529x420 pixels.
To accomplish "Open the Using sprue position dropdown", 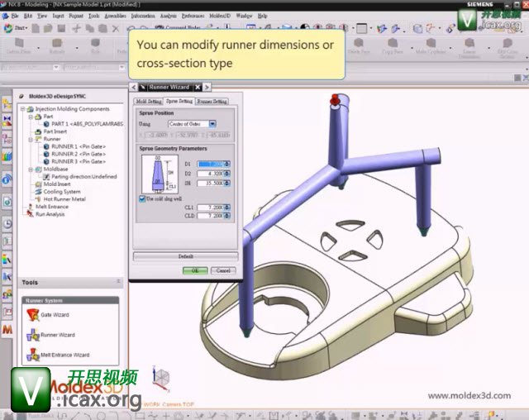I will pos(212,124).
